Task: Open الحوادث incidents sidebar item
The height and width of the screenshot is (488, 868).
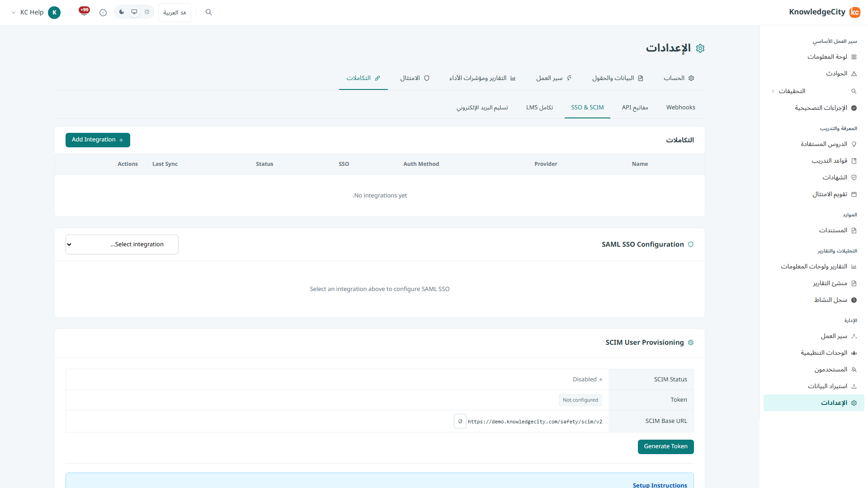Action: pos(814,74)
